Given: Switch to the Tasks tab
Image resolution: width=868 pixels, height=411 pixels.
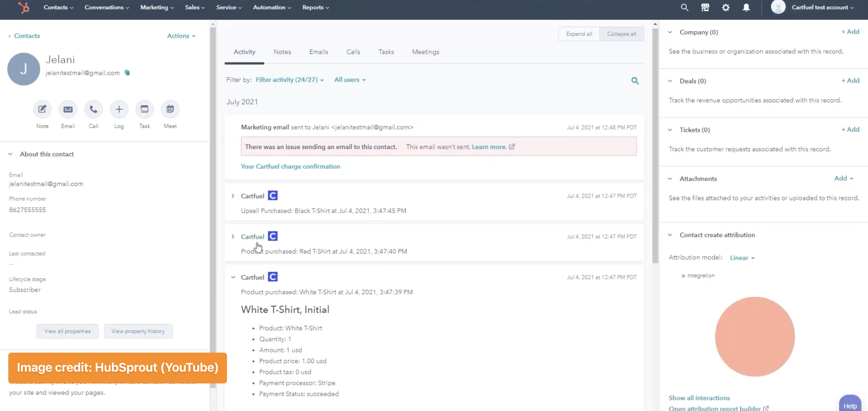Looking at the screenshot, I should (x=386, y=52).
